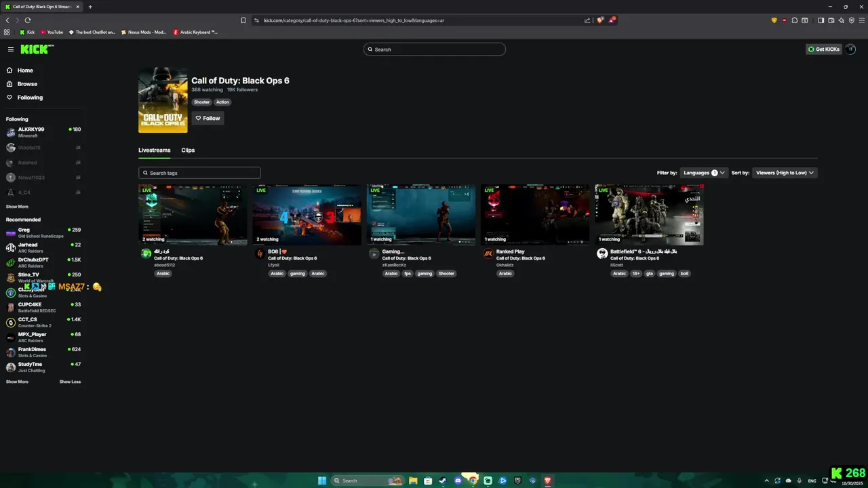Open zKamRocKz Gaming stream thumbnail

(x=421, y=215)
